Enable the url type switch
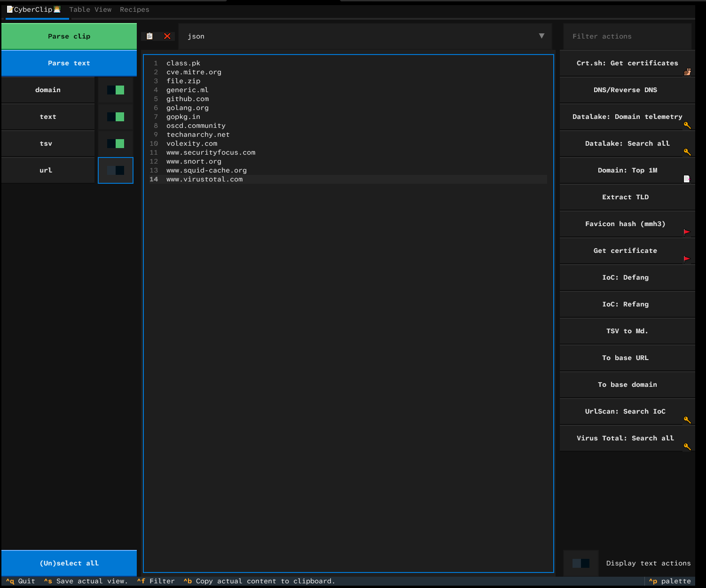Viewport: 706px width, 588px height. [x=116, y=171]
